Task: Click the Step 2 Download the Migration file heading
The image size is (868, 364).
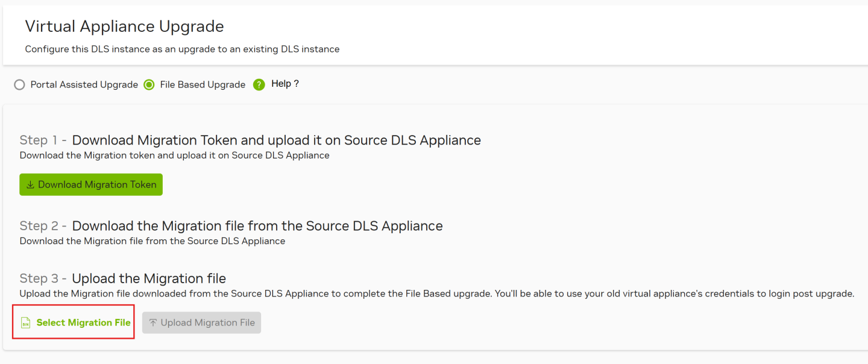Action: (257, 226)
